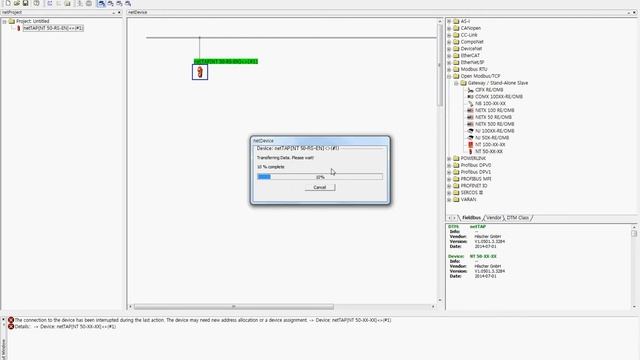
Task: Select the Modbus RTU folder
Action: pos(473,69)
